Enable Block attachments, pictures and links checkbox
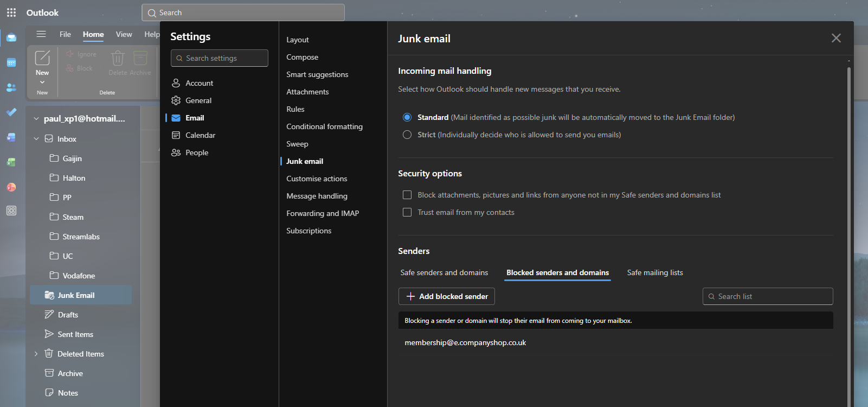 pyautogui.click(x=407, y=195)
